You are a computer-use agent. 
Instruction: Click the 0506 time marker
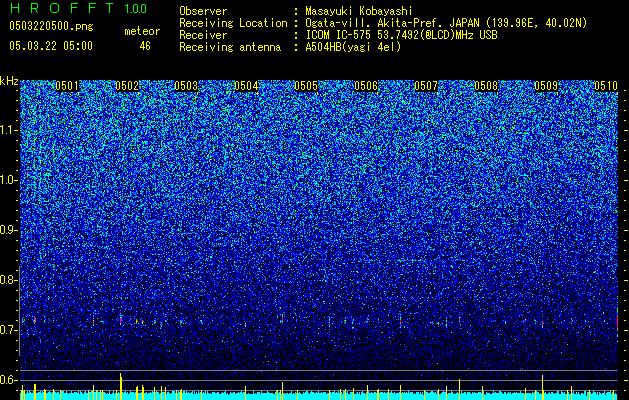click(366, 86)
